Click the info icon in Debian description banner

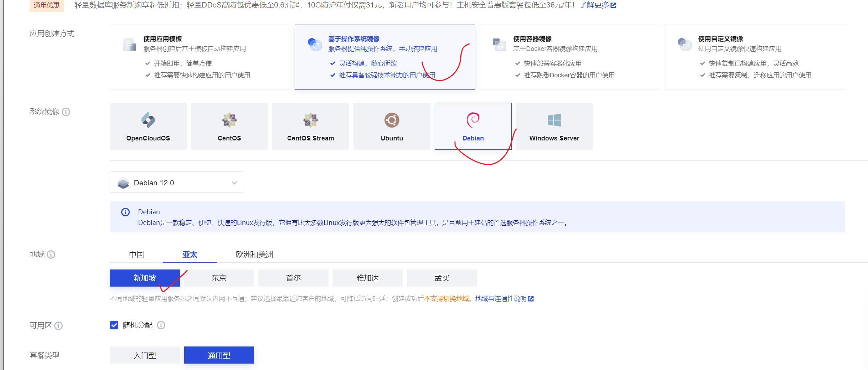click(125, 212)
